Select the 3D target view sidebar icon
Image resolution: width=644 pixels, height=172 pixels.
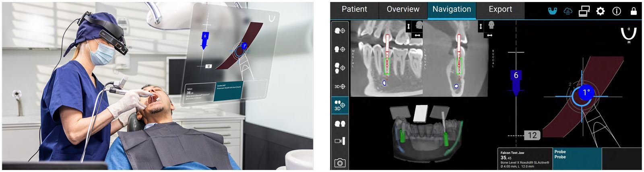click(340, 86)
